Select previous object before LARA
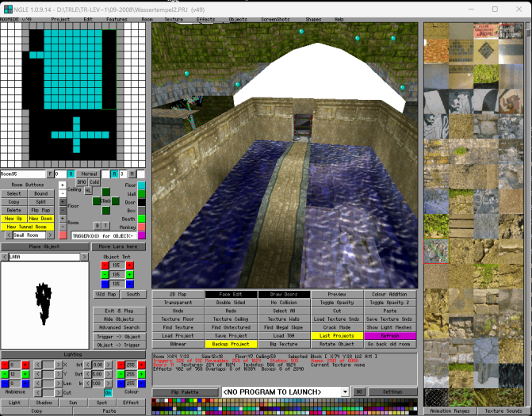Screen dimensions: 532x416 coord(5,257)
